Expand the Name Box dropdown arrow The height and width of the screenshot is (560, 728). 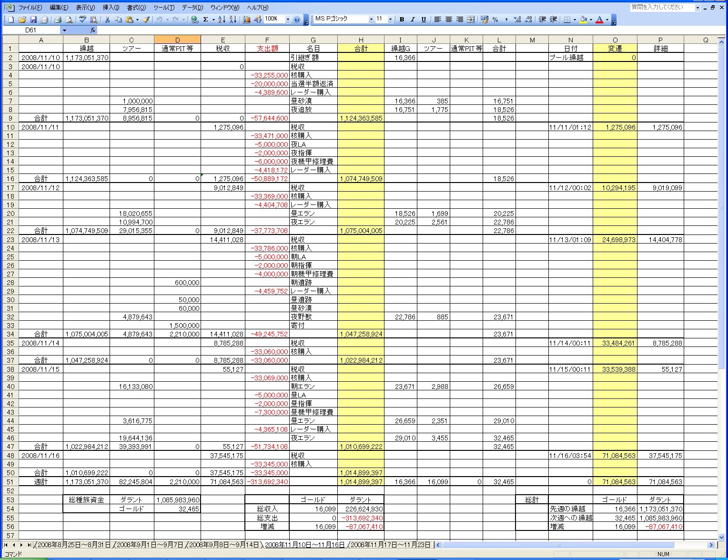click(64, 30)
